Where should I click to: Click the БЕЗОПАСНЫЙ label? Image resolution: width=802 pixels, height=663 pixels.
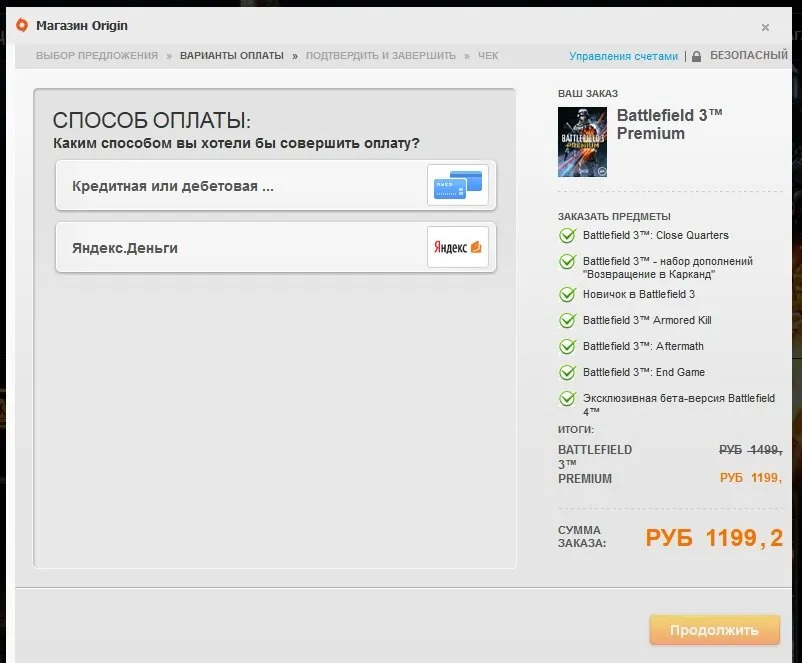[749, 55]
